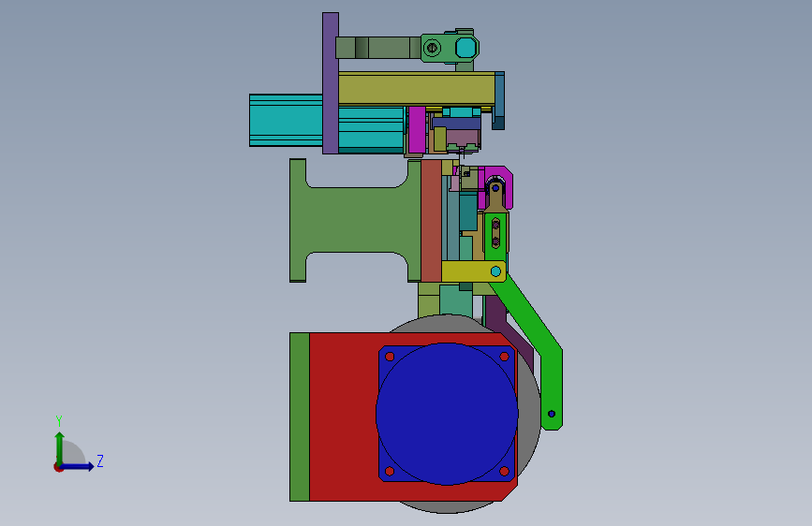Select the cyan aluminum extrusion profile

[286, 120]
